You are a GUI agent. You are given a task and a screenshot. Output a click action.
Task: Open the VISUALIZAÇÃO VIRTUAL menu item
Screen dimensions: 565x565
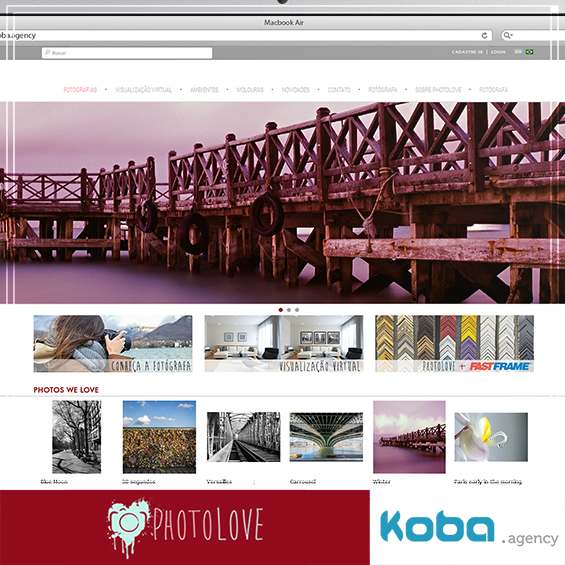coord(143,90)
